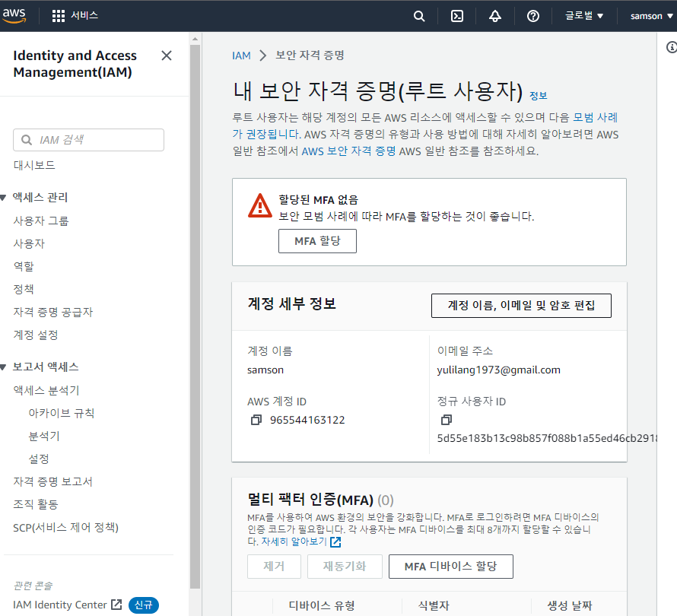Open 역할 page
This screenshot has height=616, width=677.
24,267
